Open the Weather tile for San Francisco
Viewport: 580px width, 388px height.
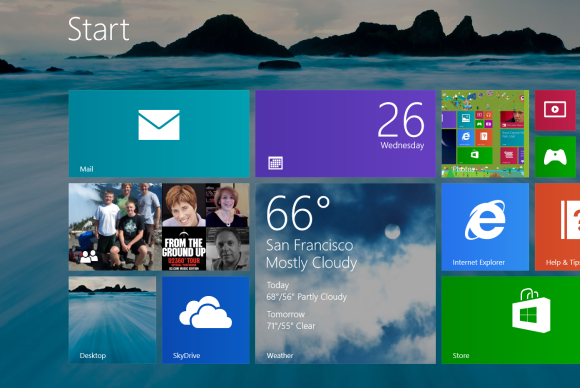pos(345,273)
